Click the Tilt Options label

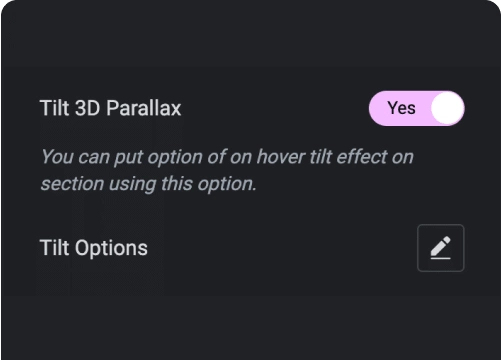click(94, 248)
